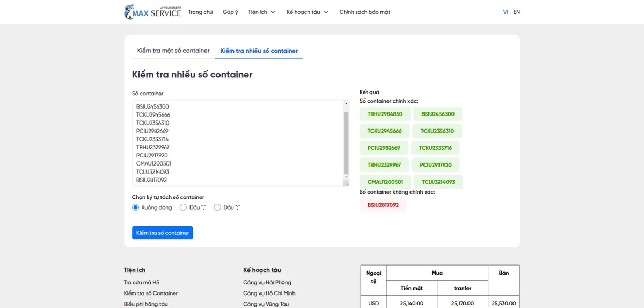Select Kiểm tra nhiều số container tab
Image resolution: width=644 pixels, height=308 pixels.
(x=259, y=51)
